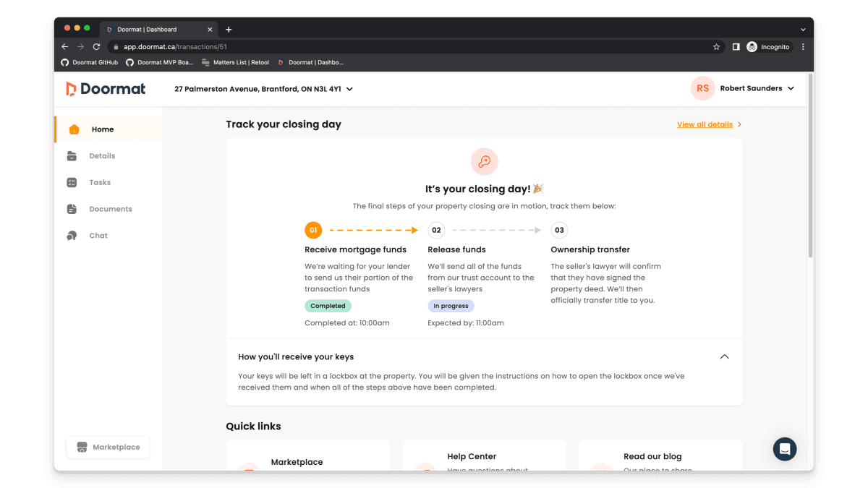The image size is (868, 488).
Task: Open a new browser tab
Action: coord(229,30)
